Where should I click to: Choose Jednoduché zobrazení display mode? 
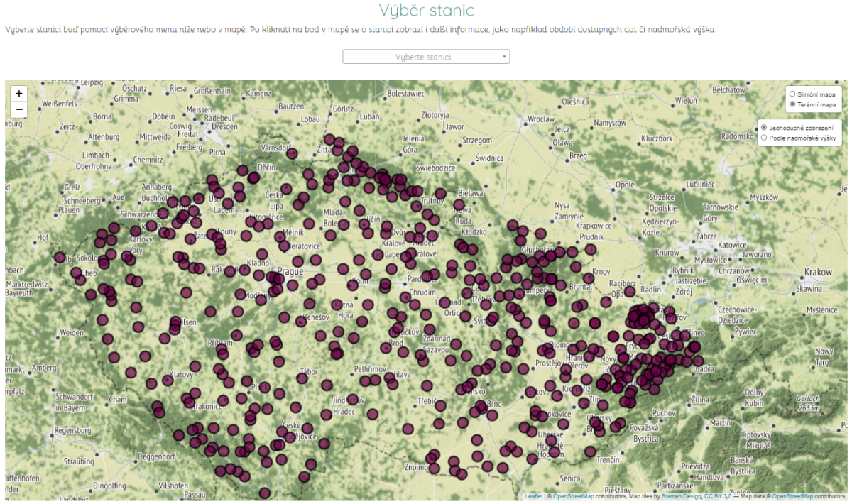[x=764, y=128]
